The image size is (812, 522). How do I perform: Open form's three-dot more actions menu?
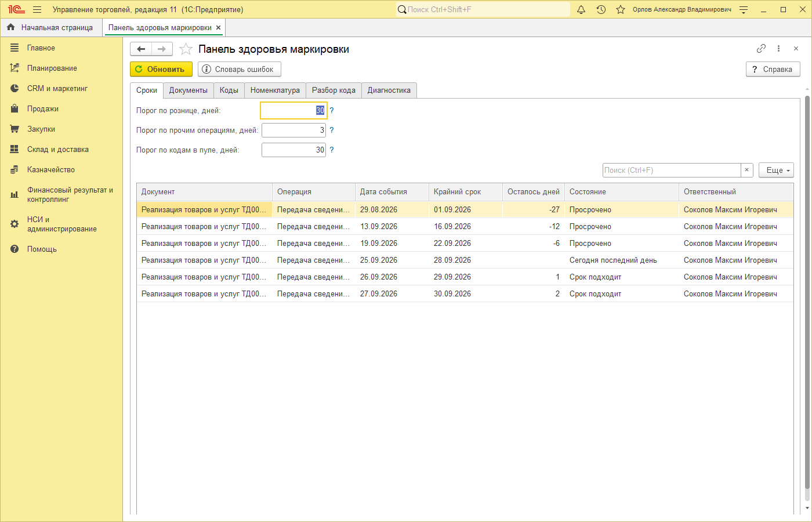(x=779, y=49)
